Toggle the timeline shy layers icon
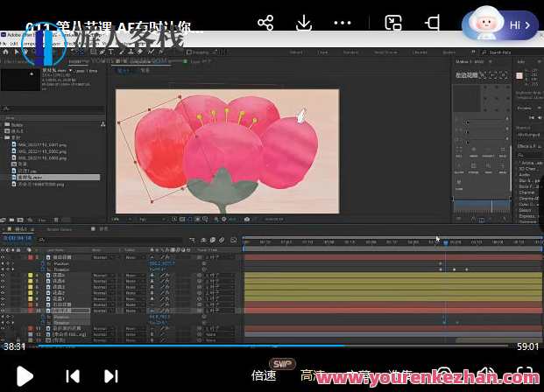This screenshot has height=392, width=544. point(203,240)
